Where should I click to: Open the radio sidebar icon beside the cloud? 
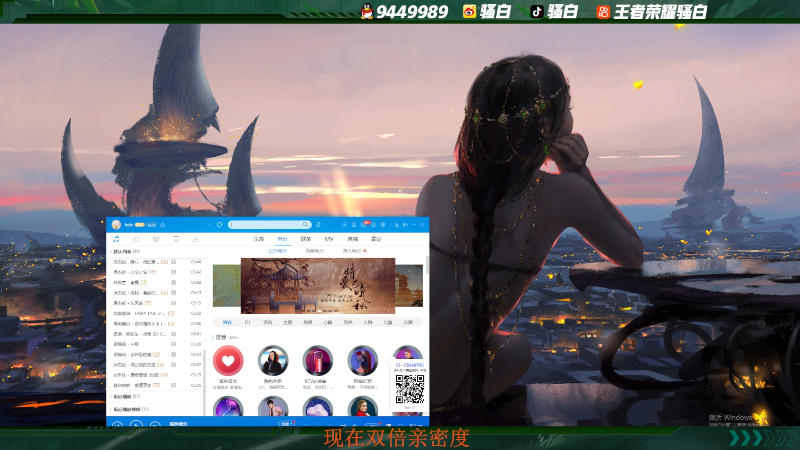click(156, 239)
